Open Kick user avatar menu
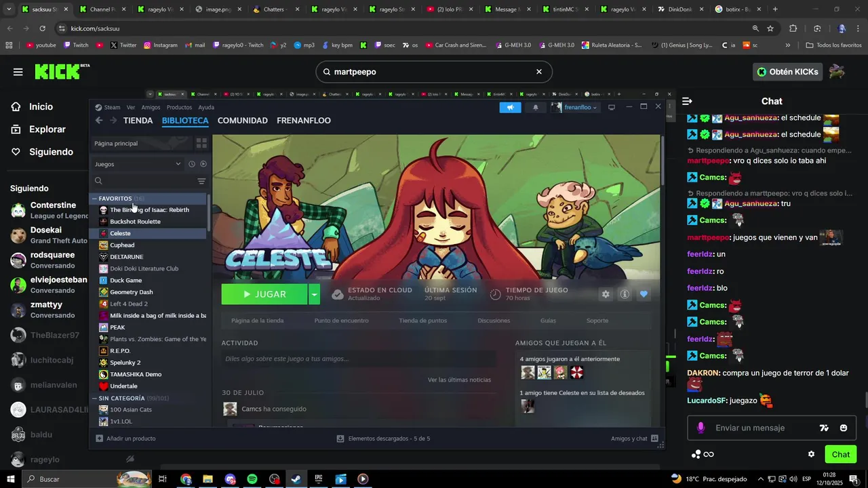 837,72
